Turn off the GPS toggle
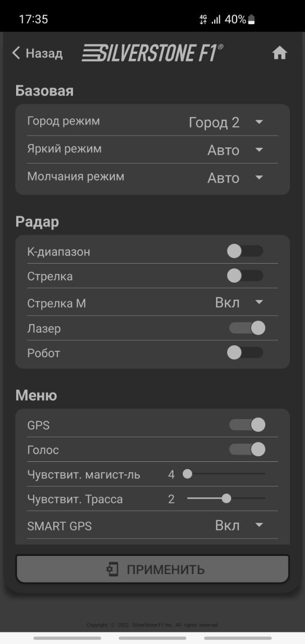The width and height of the screenshot is (305, 644). (x=247, y=425)
